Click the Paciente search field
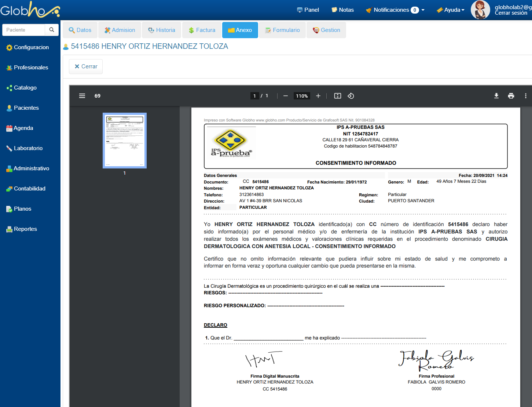 click(24, 30)
